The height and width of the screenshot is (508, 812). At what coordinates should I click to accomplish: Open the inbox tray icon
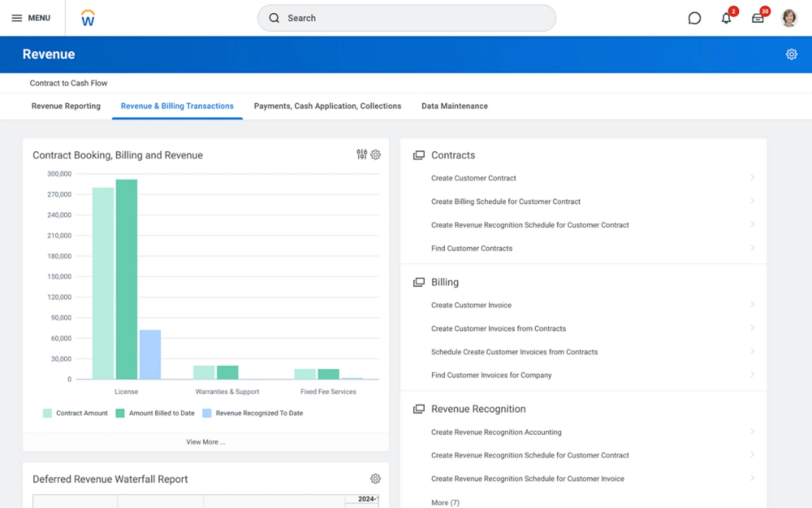(758, 18)
